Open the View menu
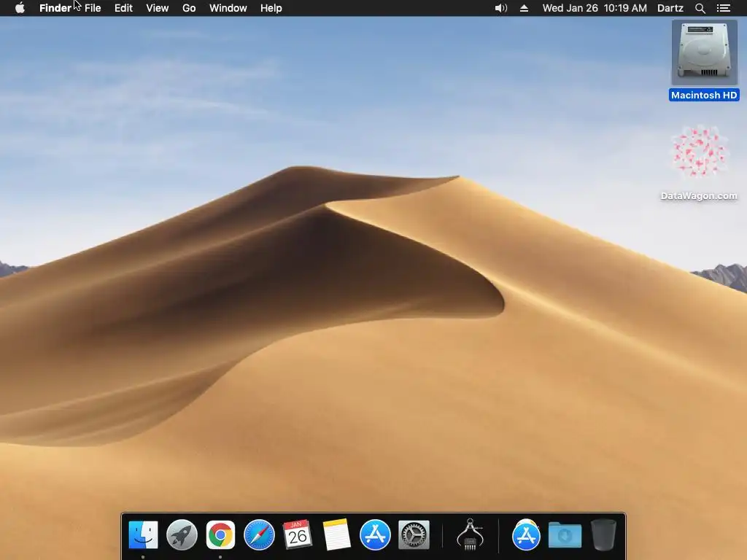 coord(158,8)
